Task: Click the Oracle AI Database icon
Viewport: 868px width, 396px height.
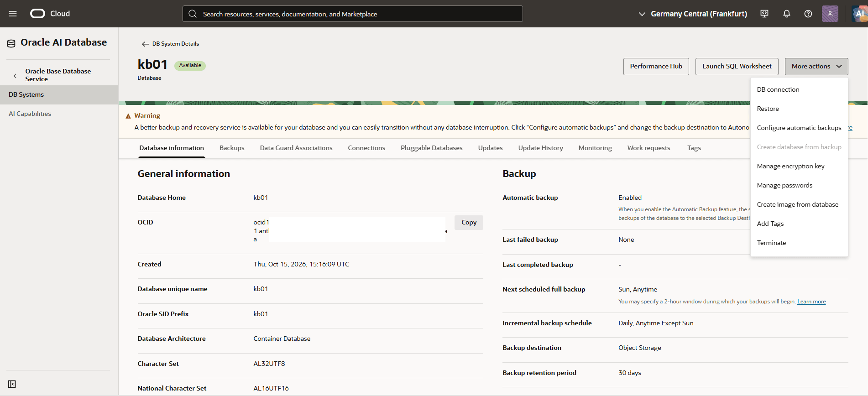Action: (11, 43)
